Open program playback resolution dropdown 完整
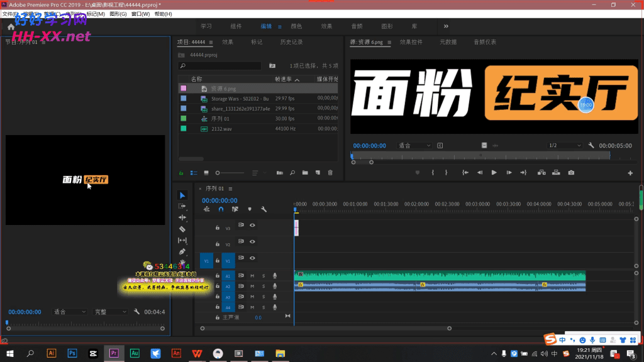644x362 pixels. tap(110, 312)
